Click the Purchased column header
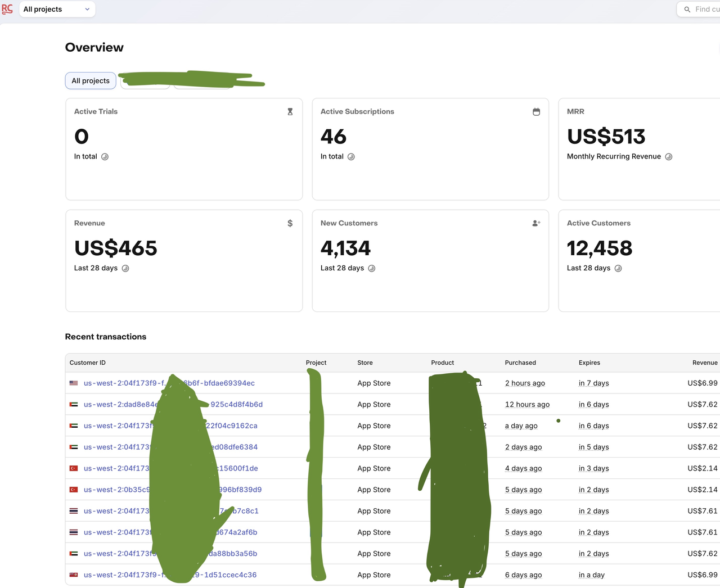 click(x=520, y=363)
